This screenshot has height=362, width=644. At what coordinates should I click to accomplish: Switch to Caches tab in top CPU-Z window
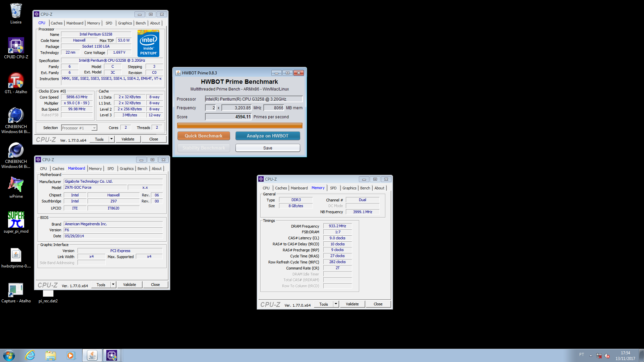coord(57,23)
